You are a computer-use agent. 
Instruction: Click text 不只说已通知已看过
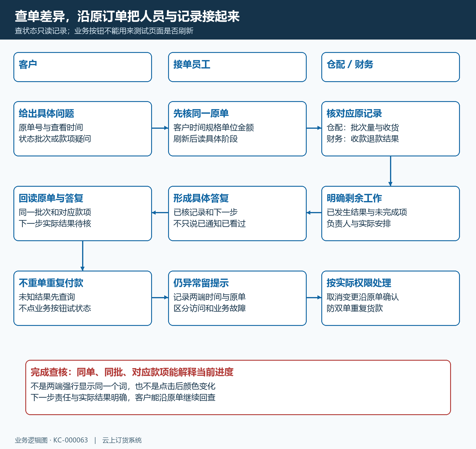point(210,224)
